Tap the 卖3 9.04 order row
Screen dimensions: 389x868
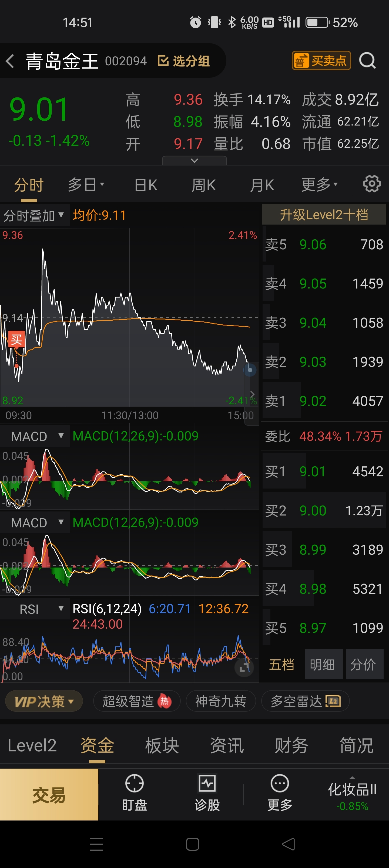click(x=324, y=323)
